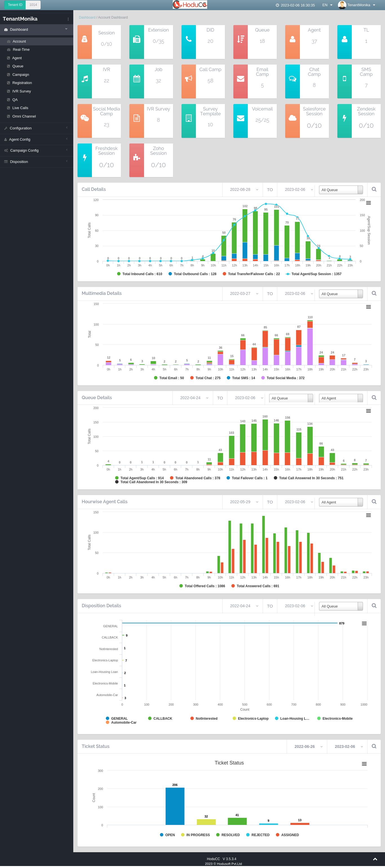Image resolution: width=385 pixels, height=868 pixels.
Task: Click the Email Camp envelope icon
Action: tap(240, 79)
